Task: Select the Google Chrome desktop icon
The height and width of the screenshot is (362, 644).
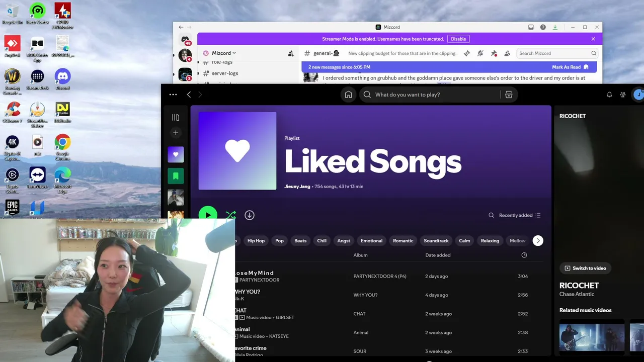Action: click(62, 147)
